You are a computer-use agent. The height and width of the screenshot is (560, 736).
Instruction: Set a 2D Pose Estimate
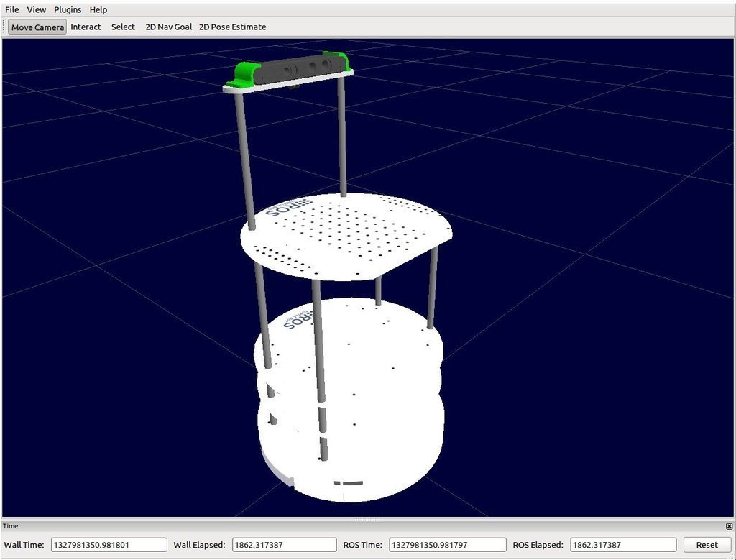[x=233, y=27]
